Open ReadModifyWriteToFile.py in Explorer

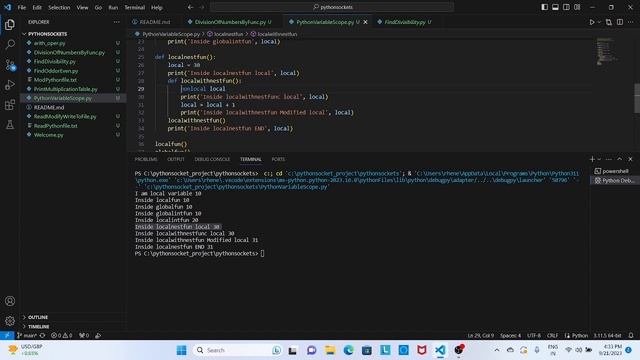click(65, 117)
